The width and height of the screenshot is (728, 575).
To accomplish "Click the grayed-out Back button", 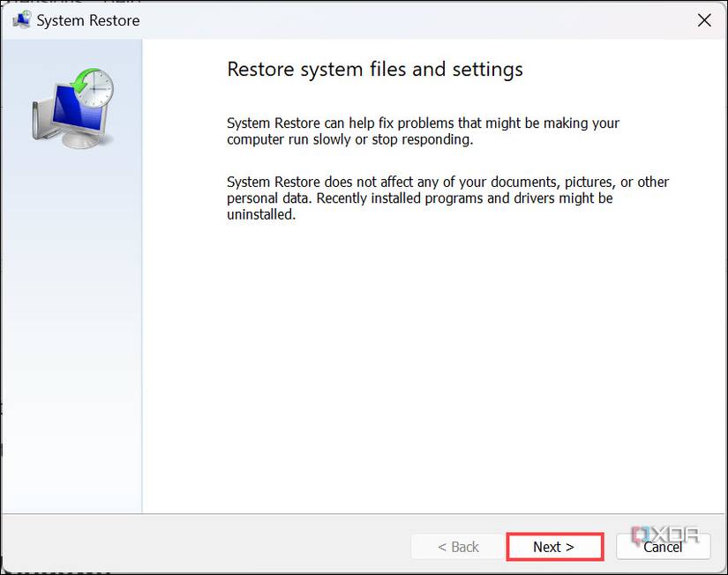I will (460, 547).
